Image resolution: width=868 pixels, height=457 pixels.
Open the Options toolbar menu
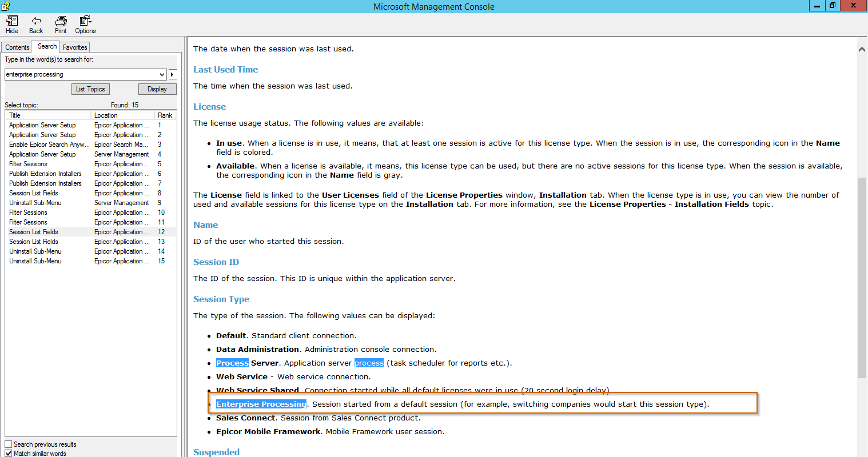pyautogui.click(x=85, y=25)
